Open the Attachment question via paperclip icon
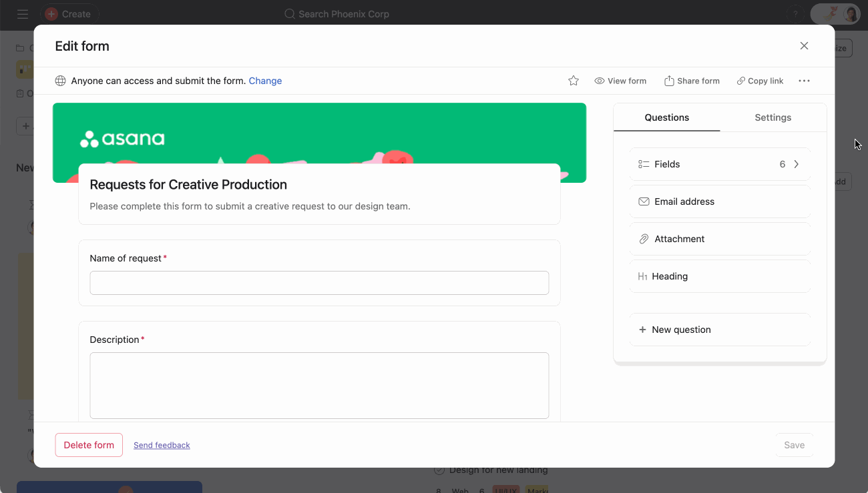Viewport: 868px width, 493px height. pos(643,238)
